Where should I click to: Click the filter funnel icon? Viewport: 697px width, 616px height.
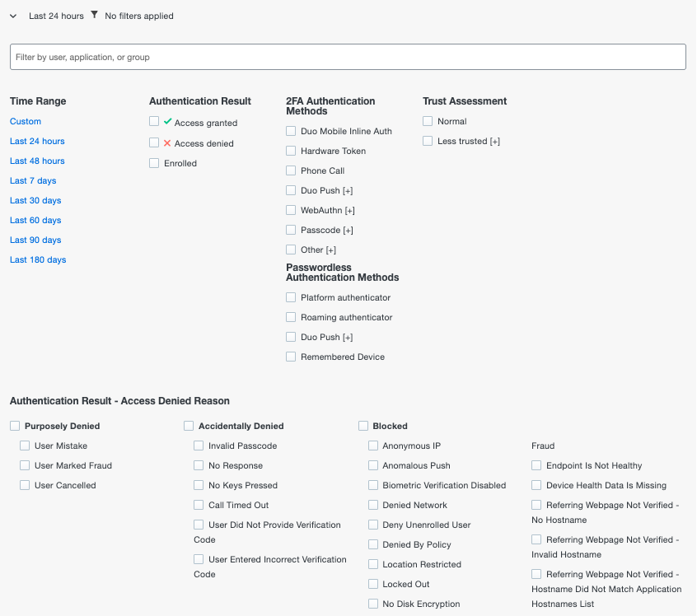[94, 15]
